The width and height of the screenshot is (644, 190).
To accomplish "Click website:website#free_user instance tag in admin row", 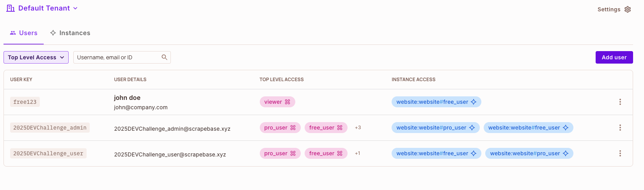I will (529, 128).
